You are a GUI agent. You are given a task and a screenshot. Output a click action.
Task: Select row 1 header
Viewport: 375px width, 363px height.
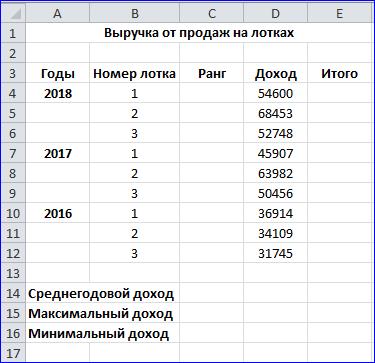coord(13,33)
